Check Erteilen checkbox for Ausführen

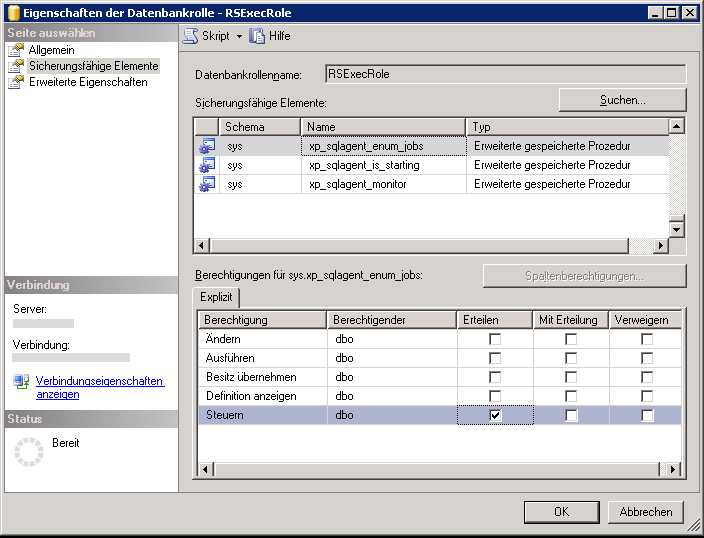(x=495, y=358)
